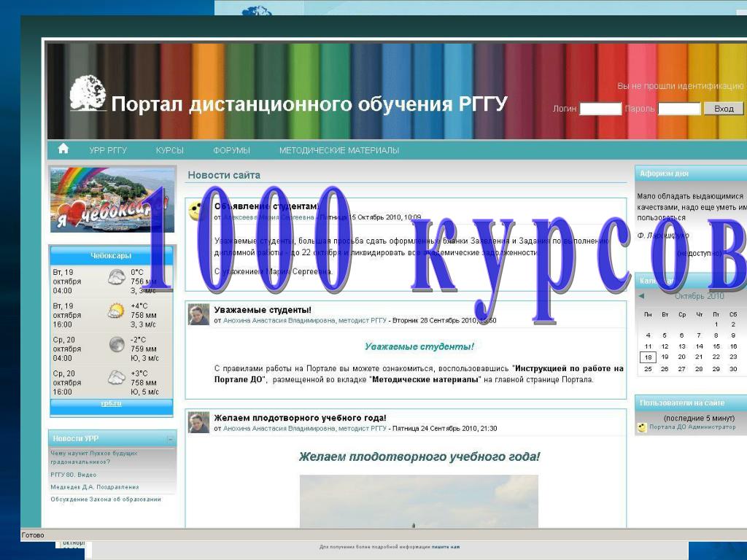Go to the portal home icon
This screenshot has width=747, height=560.
tap(63, 149)
